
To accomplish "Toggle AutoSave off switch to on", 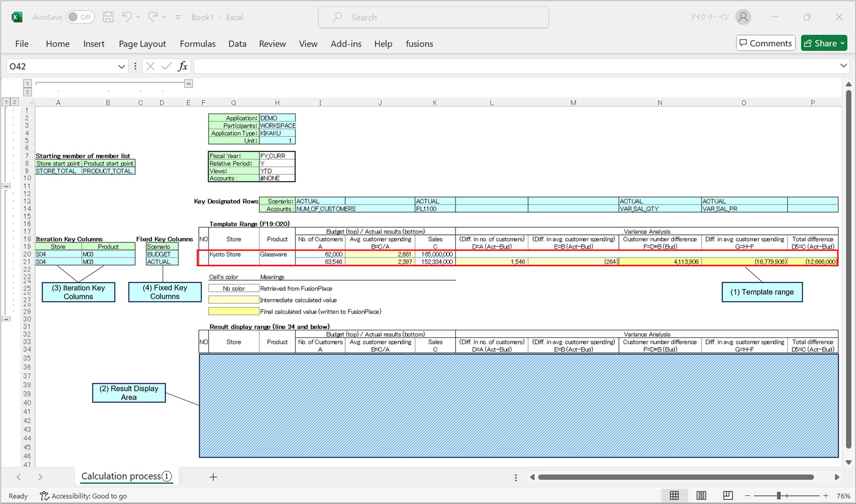I will point(80,17).
